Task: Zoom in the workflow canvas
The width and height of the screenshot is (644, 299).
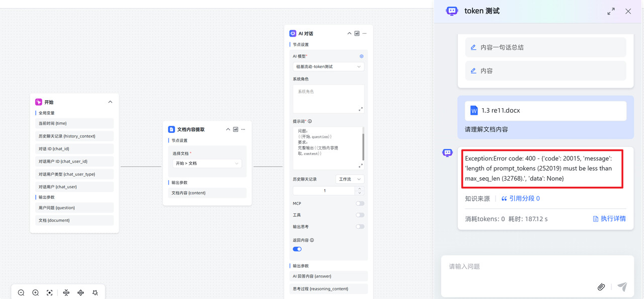Action: 35,292
